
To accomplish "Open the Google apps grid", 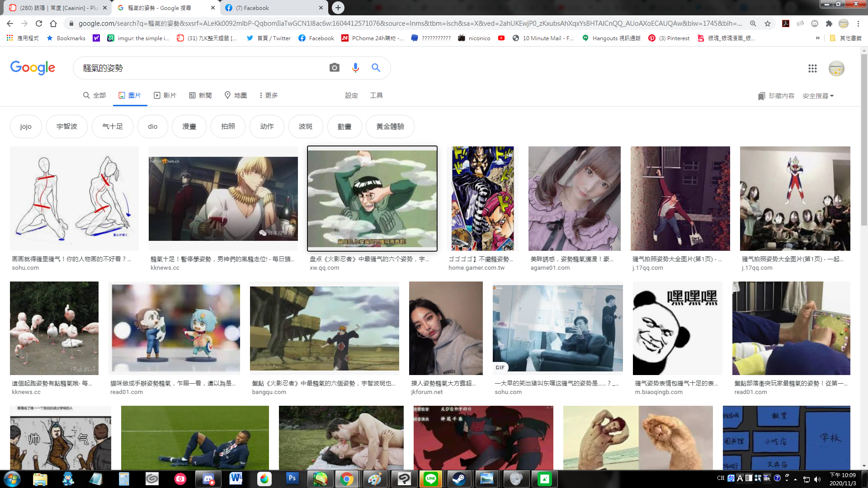I will tap(812, 68).
